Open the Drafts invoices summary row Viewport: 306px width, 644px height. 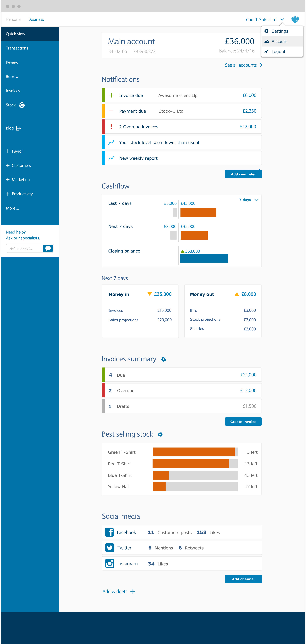click(x=182, y=406)
